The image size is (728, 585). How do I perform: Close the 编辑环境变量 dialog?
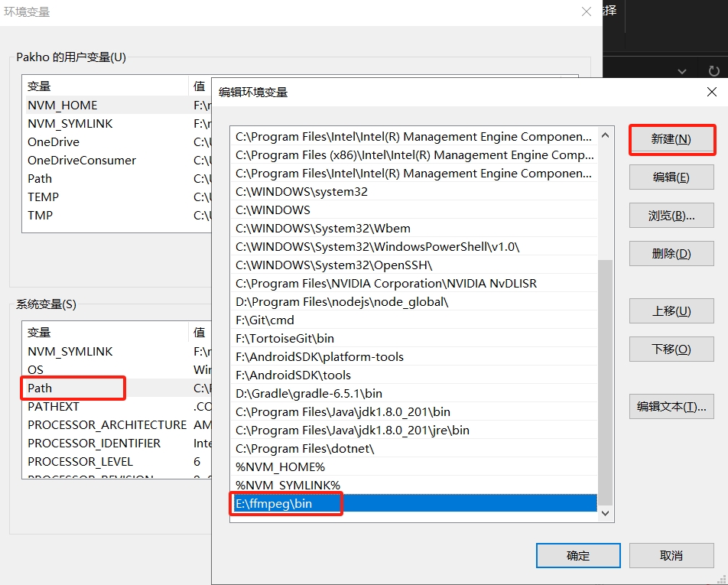pos(711,92)
